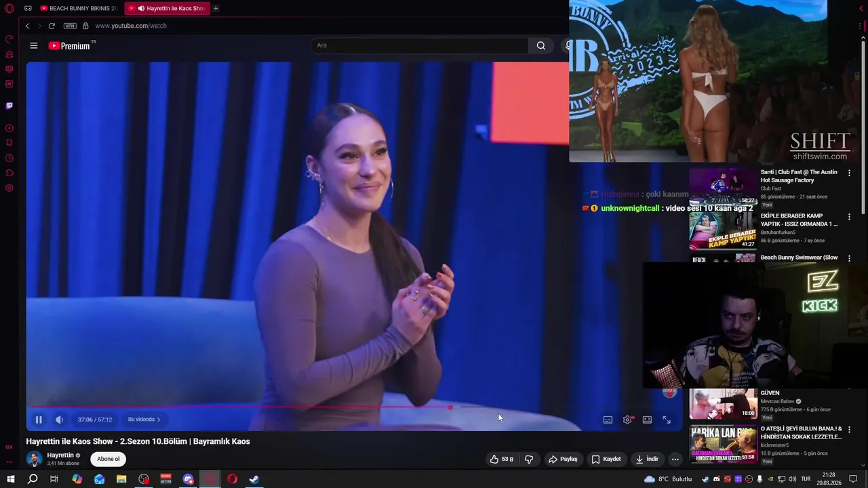868x488 pixels.
Task: Mute the video with speaker icon
Action: (x=59, y=420)
